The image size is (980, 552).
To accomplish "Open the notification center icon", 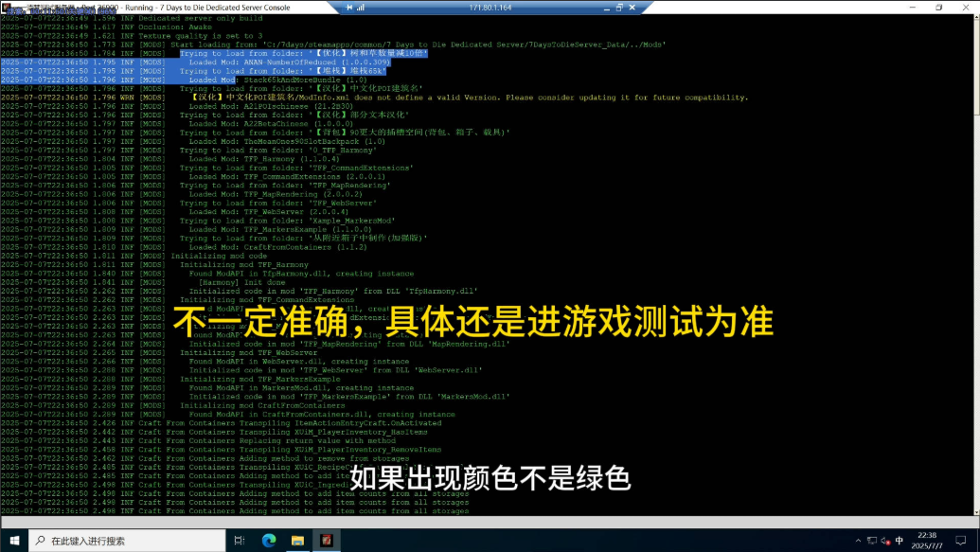I will tap(959, 541).
